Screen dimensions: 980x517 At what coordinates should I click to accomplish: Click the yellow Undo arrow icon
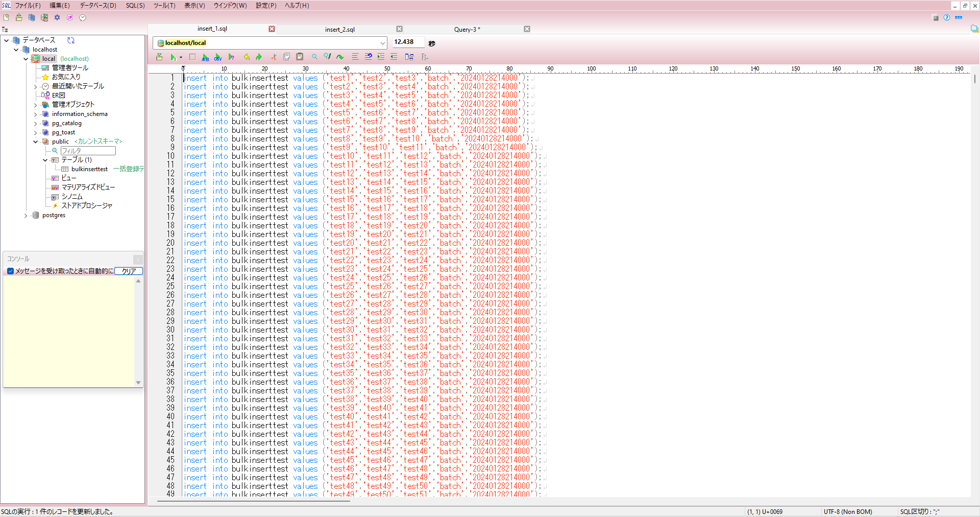[x=247, y=57]
